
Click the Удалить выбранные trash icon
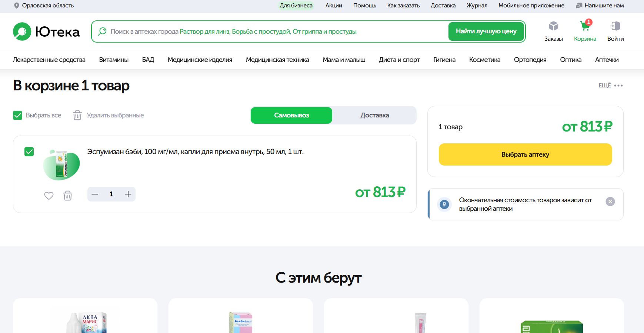(x=77, y=115)
